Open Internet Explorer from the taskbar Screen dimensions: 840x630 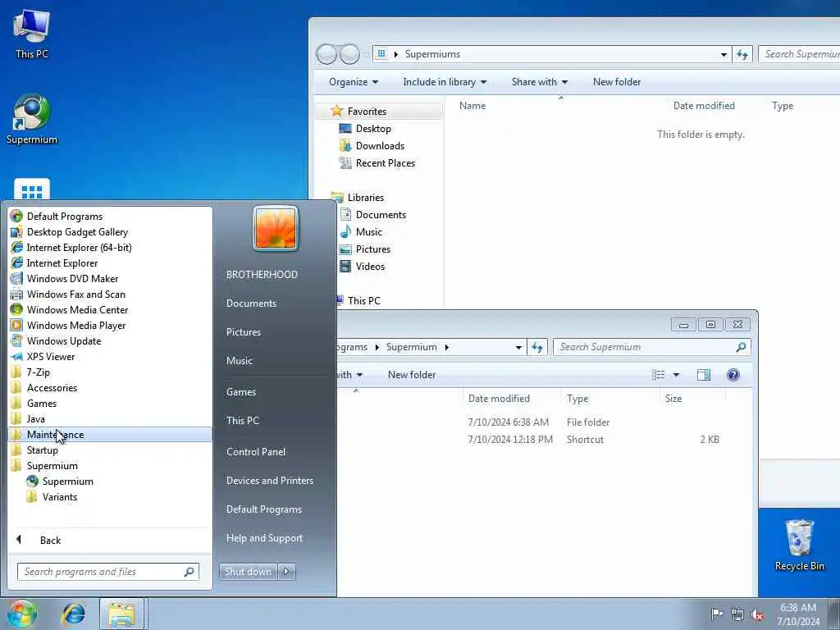pos(73,614)
